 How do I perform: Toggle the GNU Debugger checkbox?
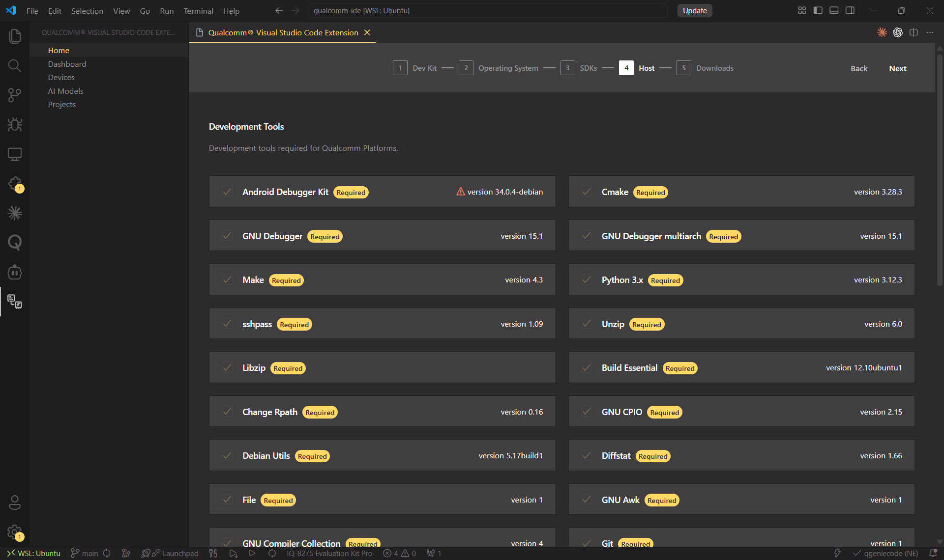click(x=227, y=236)
